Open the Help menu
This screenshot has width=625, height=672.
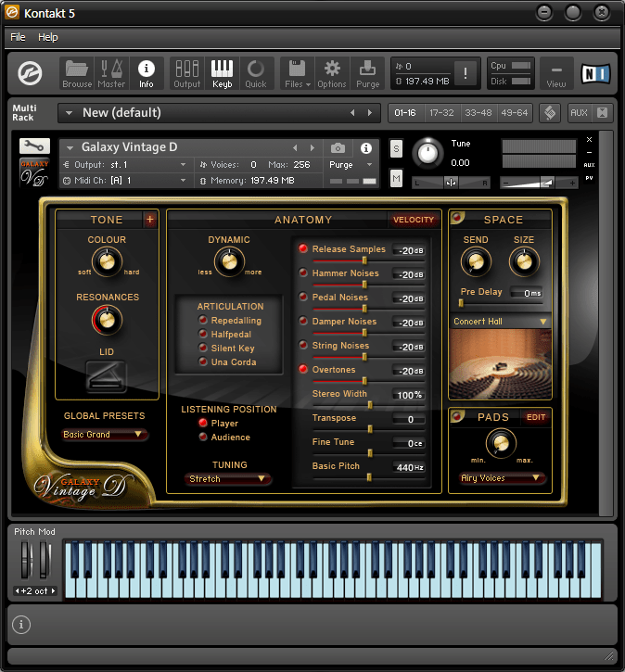[48, 37]
